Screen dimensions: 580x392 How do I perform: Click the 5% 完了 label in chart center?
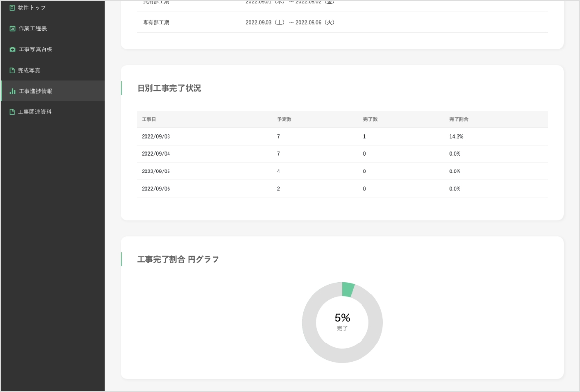(342, 322)
